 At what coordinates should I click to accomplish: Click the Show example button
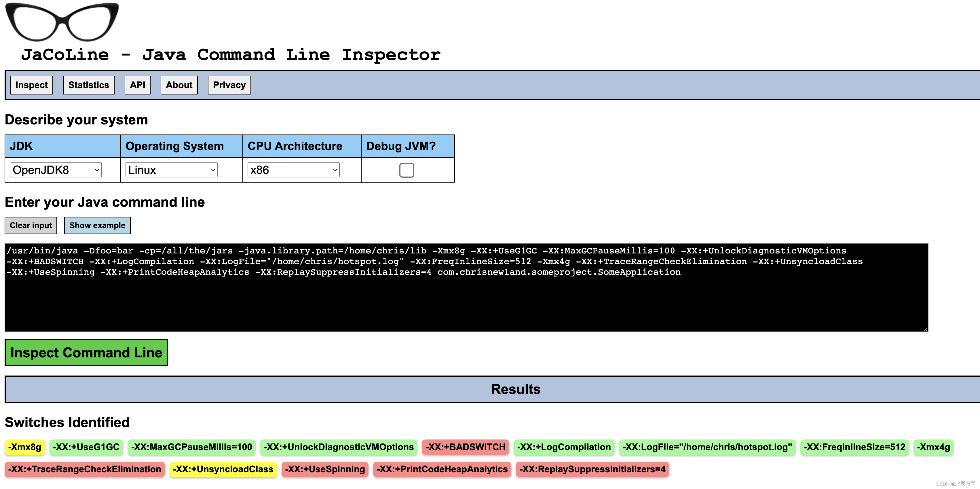[97, 225]
